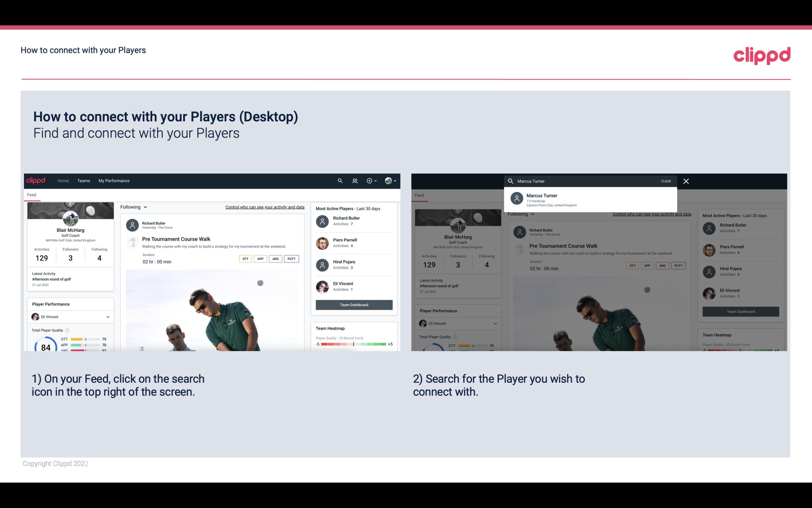The height and width of the screenshot is (508, 812).
Task: Toggle Player Performance expander for Eli Vincent
Action: coord(108,317)
